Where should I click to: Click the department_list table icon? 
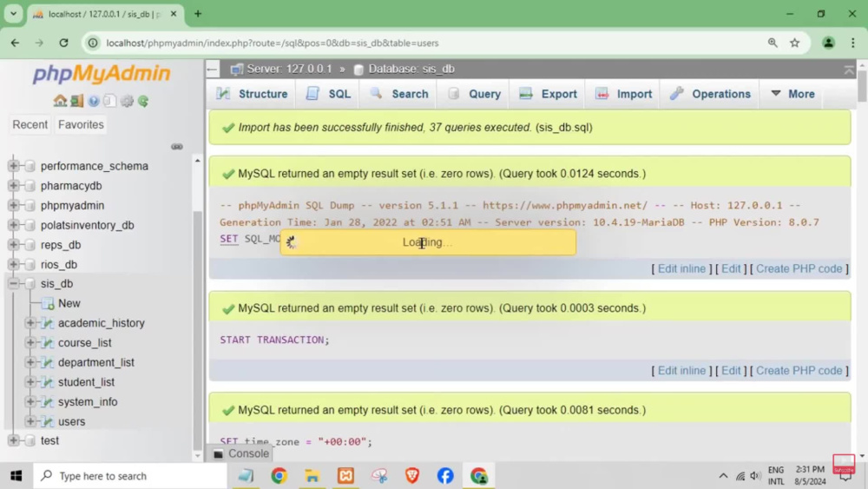point(48,362)
